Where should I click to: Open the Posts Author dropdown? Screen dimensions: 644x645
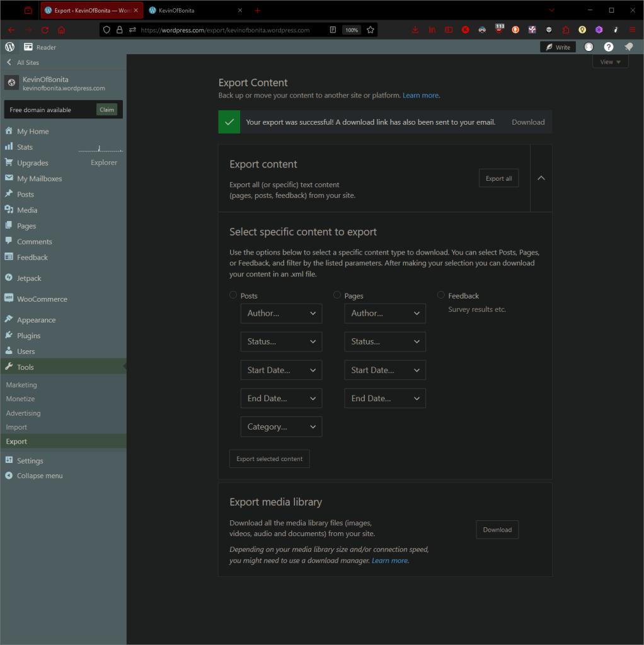point(281,313)
